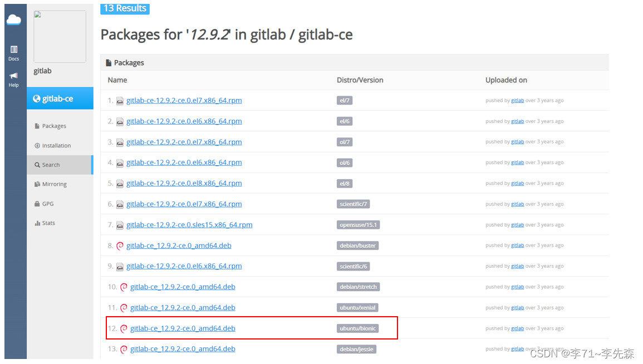This screenshot has width=643, height=364.
Task: Click the opensuse/15.1 distro badge
Action: (358, 225)
